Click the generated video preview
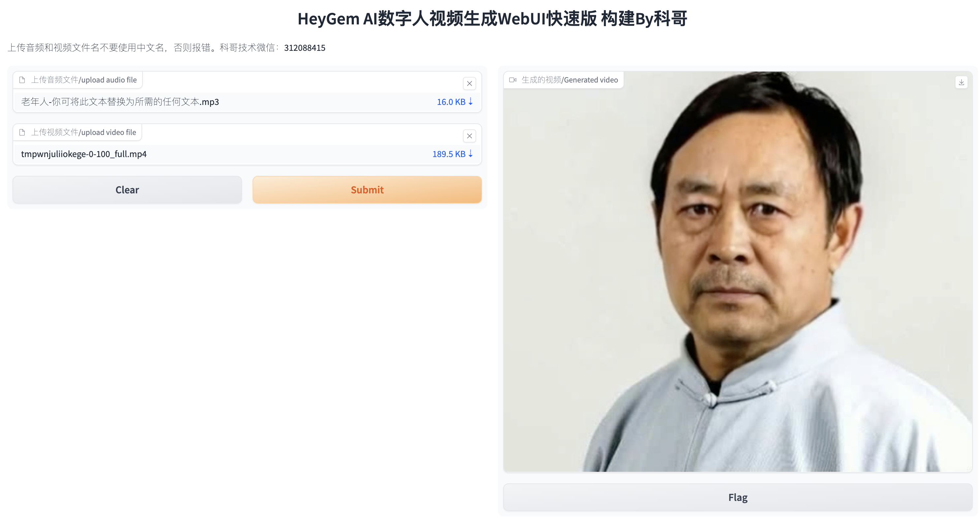This screenshot has height=522, width=980. click(738, 272)
